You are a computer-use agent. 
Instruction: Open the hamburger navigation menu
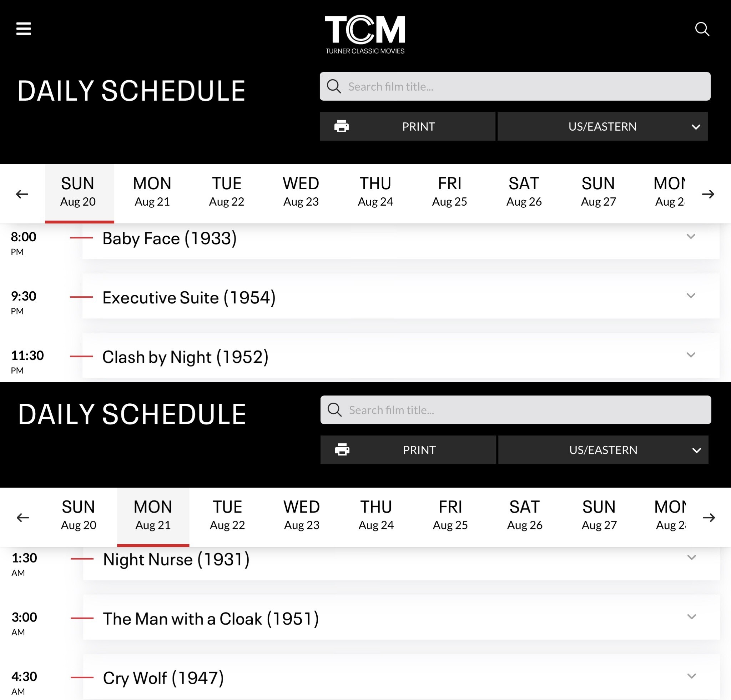point(24,29)
